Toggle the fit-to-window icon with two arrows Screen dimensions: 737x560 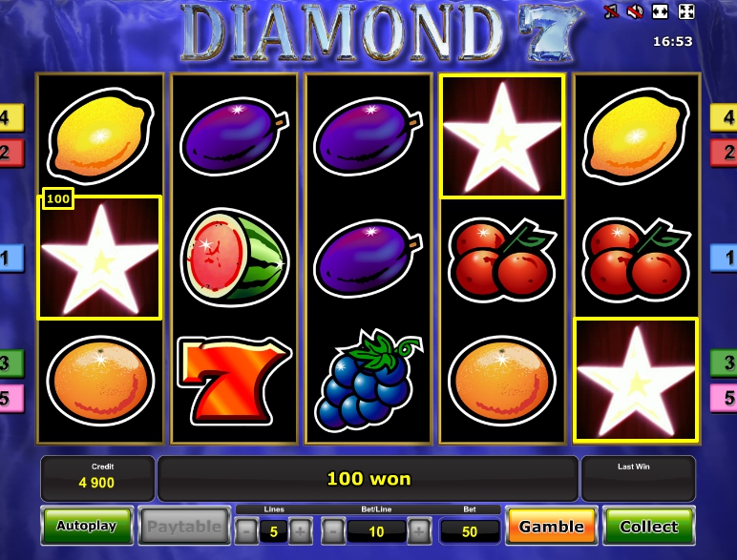pyautogui.click(x=661, y=11)
